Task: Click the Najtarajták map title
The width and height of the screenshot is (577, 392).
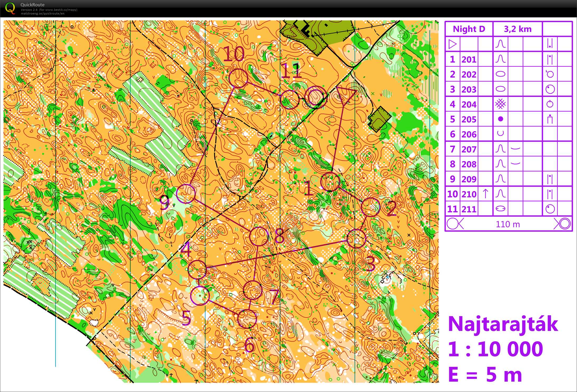Action: [x=503, y=324]
